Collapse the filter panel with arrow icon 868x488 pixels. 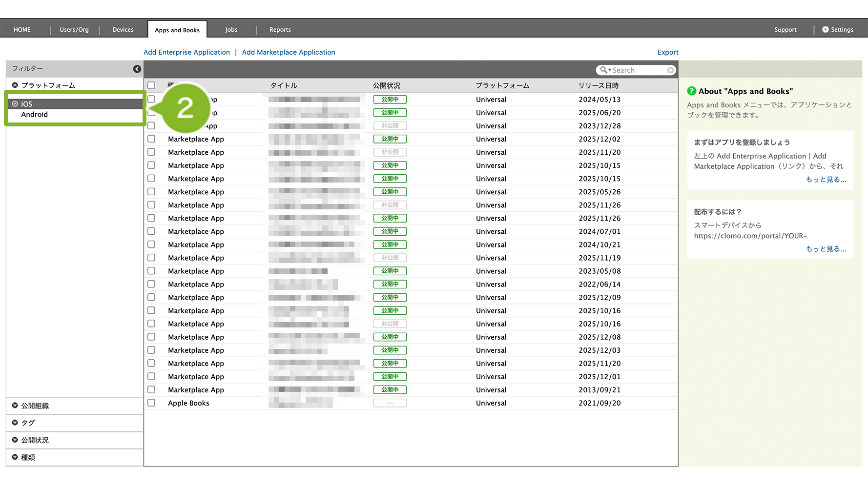(137, 69)
